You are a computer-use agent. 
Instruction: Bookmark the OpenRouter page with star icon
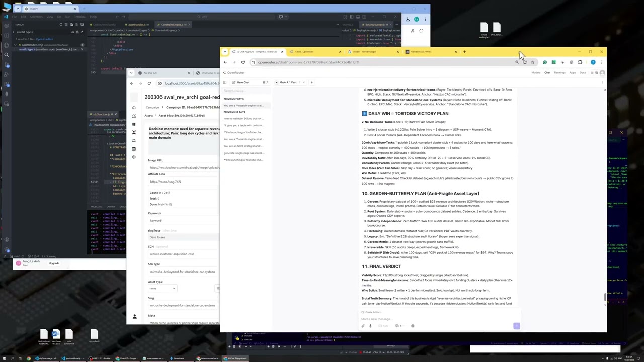[x=532, y=62]
